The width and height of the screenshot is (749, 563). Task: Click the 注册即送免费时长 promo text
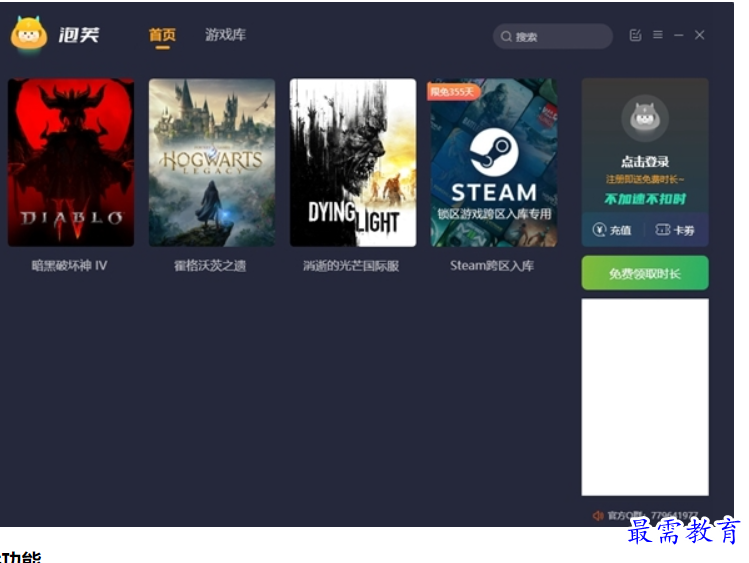645,180
